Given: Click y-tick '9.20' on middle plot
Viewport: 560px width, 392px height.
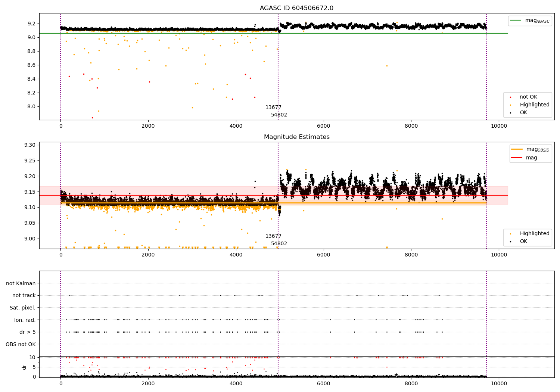Looking at the screenshot, I should [x=30, y=176].
